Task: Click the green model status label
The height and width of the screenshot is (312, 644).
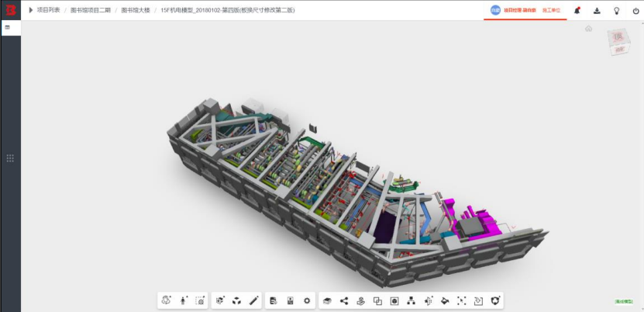Action: pyautogui.click(x=624, y=301)
